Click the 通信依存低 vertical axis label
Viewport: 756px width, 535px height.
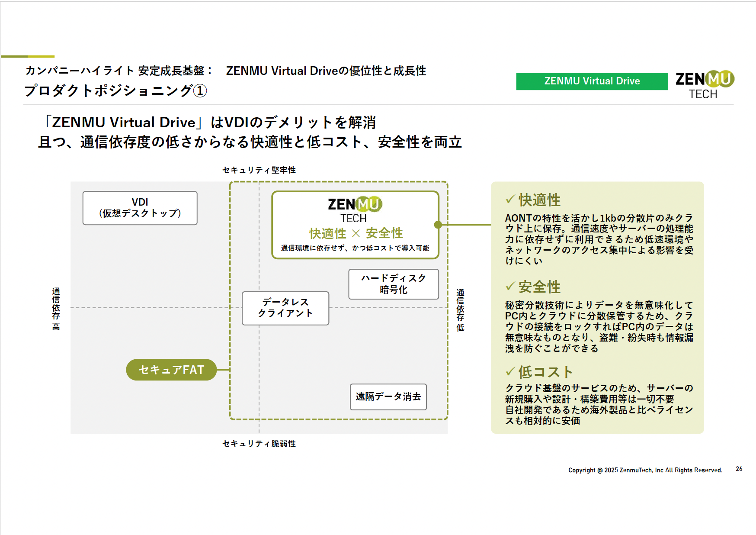pos(461,310)
